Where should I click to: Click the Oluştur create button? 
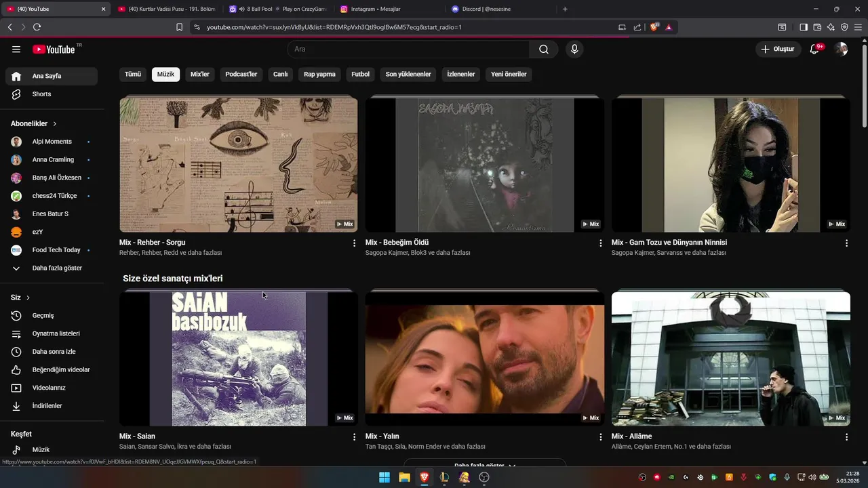pos(778,49)
